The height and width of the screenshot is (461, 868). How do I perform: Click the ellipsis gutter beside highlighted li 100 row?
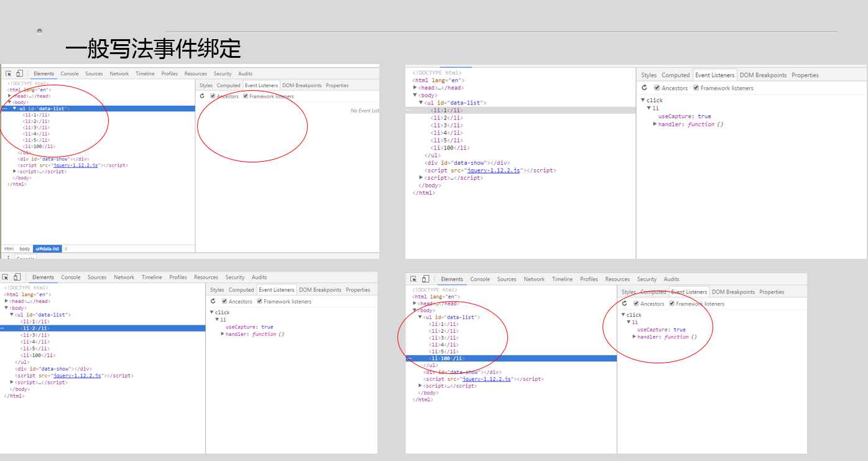(x=410, y=358)
